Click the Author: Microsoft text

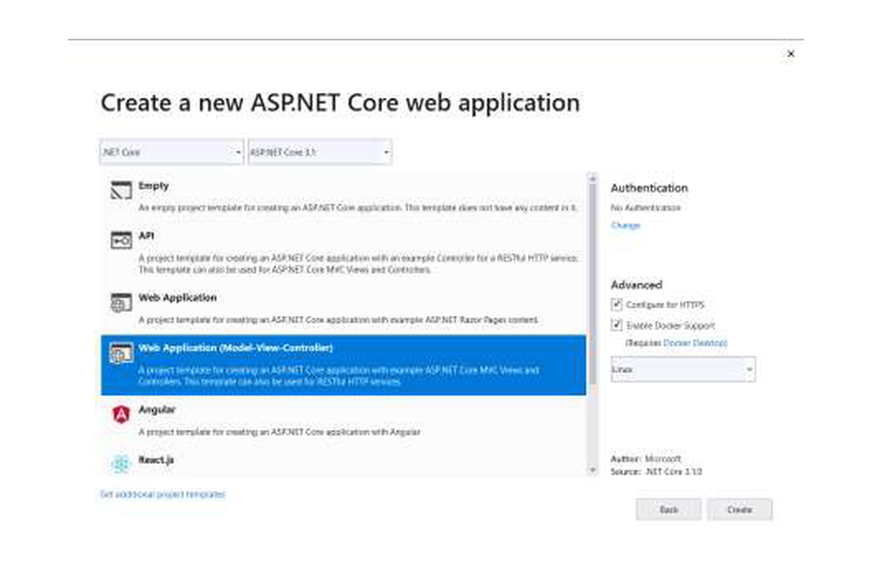click(x=645, y=458)
